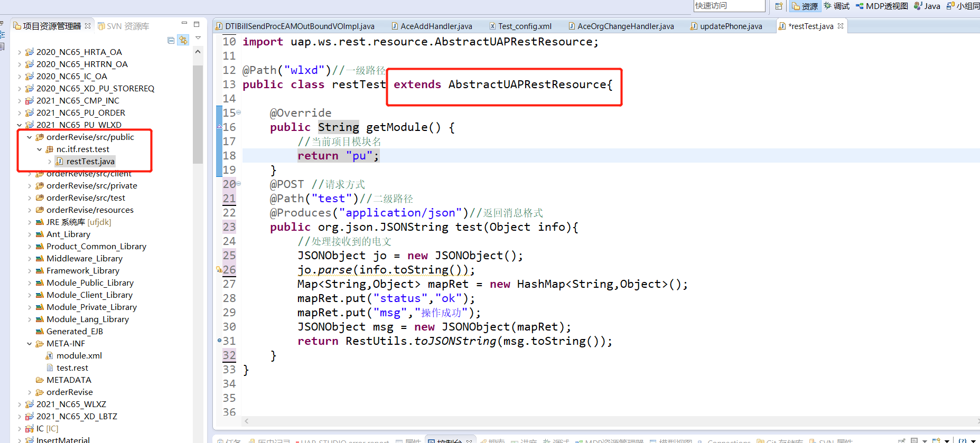Viewport: 980px width, 443px height.
Task: Open the AceAddHandler.java editor tab
Action: pyautogui.click(x=432, y=26)
